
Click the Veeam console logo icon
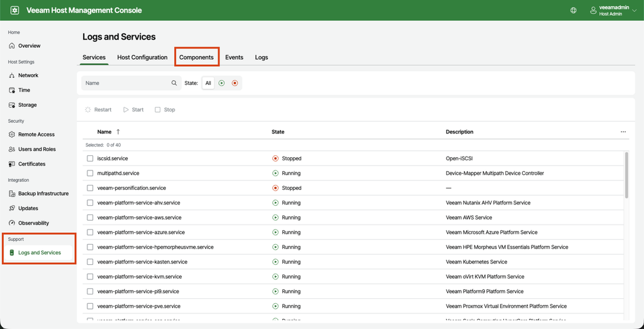coord(14,10)
